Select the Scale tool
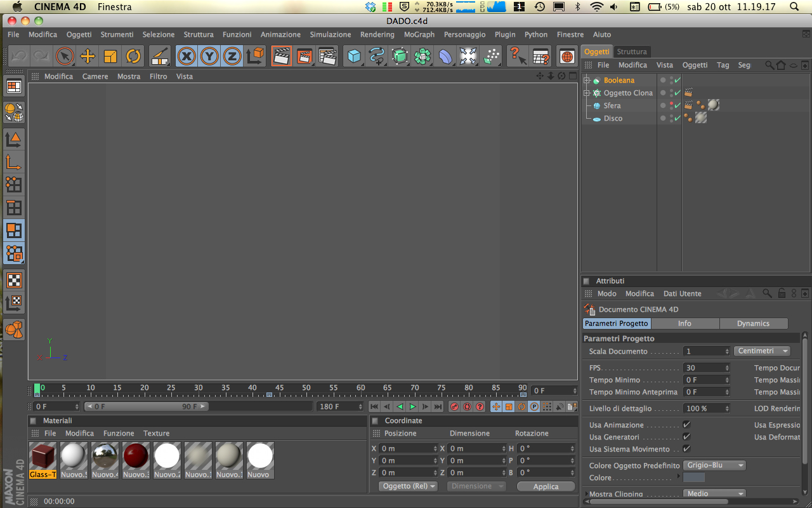 (x=110, y=56)
